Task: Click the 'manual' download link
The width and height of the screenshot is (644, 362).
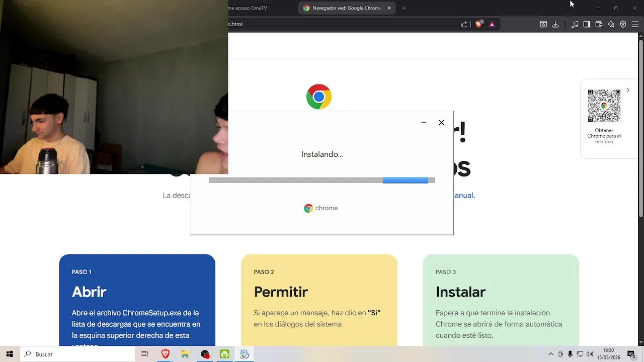Action: [464, 195]
